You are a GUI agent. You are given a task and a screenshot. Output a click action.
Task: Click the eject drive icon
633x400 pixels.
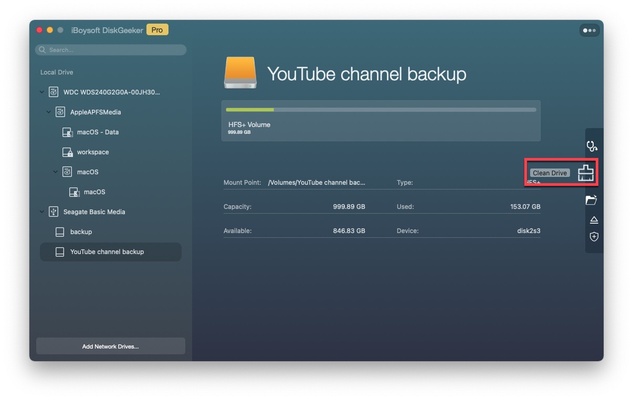tap(593, 219)
